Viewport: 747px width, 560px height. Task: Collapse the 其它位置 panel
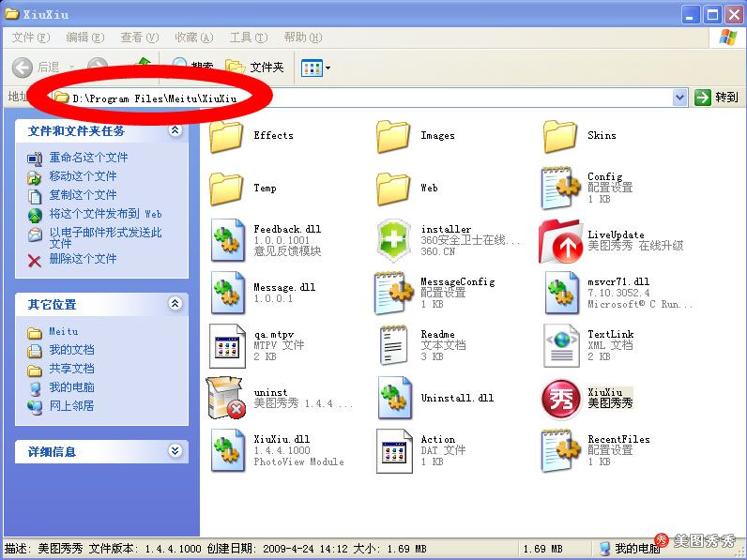175,303
